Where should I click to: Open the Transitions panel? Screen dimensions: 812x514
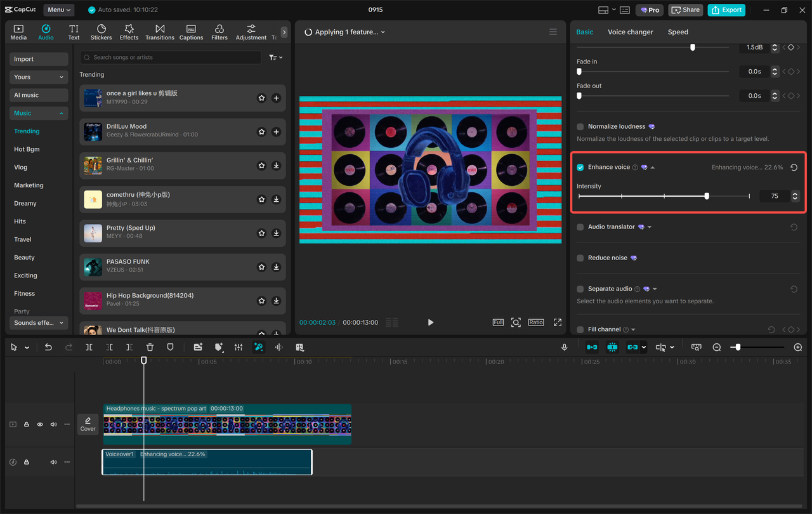[x=160, y=32]
